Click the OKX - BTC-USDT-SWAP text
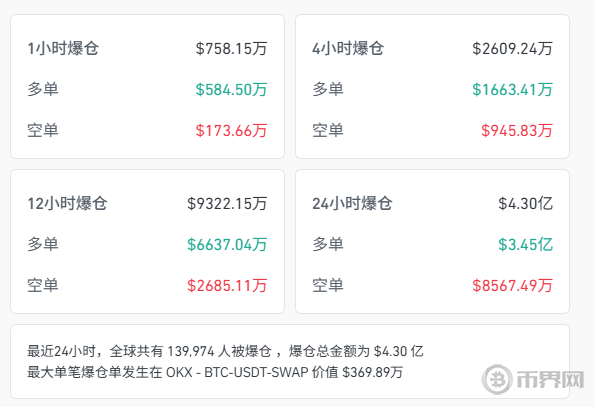This screenshot has width=595, height=407. [237, 372]
